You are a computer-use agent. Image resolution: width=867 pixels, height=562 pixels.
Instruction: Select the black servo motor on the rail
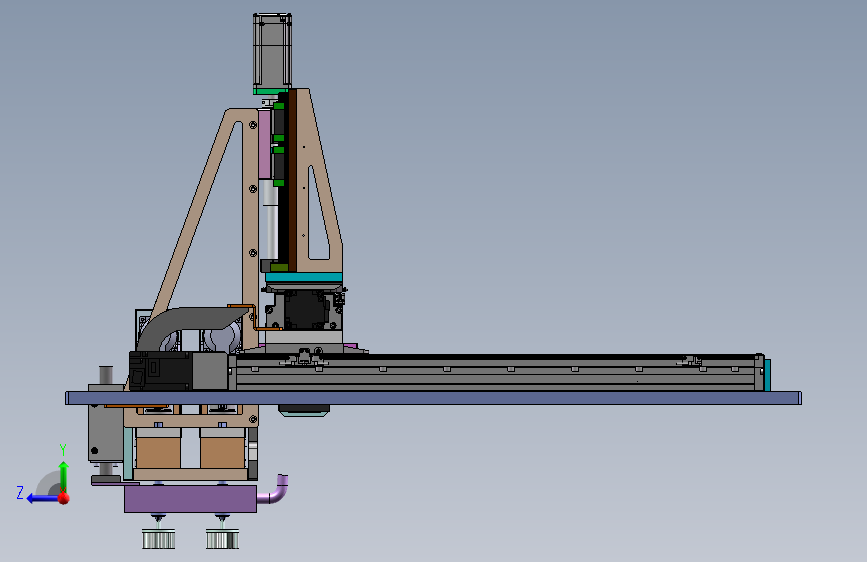tap(160, 371)
